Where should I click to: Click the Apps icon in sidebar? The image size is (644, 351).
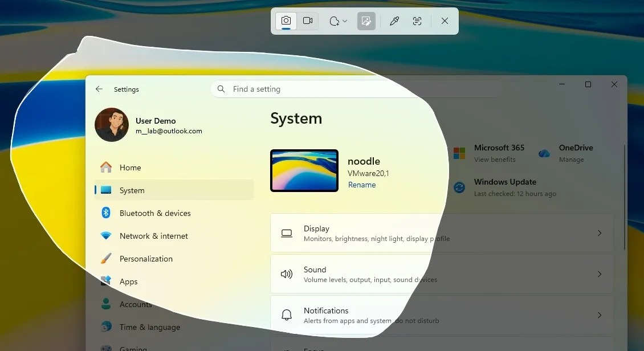pos(106,281)
